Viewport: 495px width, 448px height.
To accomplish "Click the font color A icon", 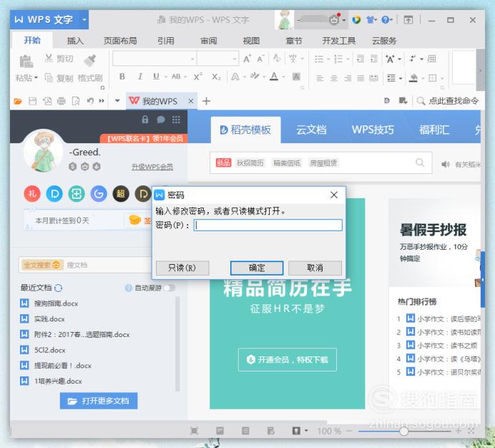I will point(274,77).
